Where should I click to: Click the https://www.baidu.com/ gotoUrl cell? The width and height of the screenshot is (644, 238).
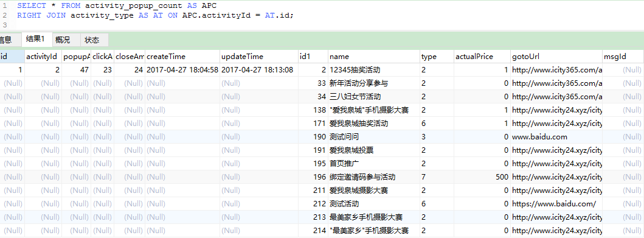(x=556, y=204)
